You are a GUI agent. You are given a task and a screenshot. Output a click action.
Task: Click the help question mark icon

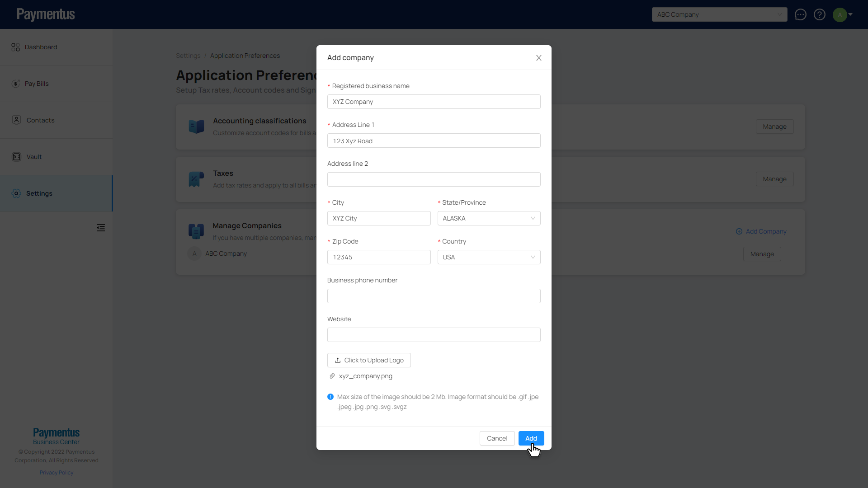pos(819,14)
